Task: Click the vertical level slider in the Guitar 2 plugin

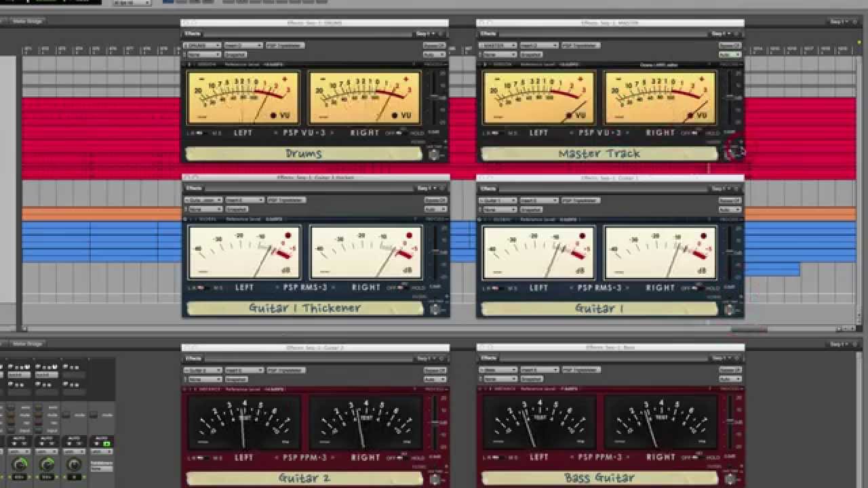Action: pyautogui.click(x=434, y=423)
